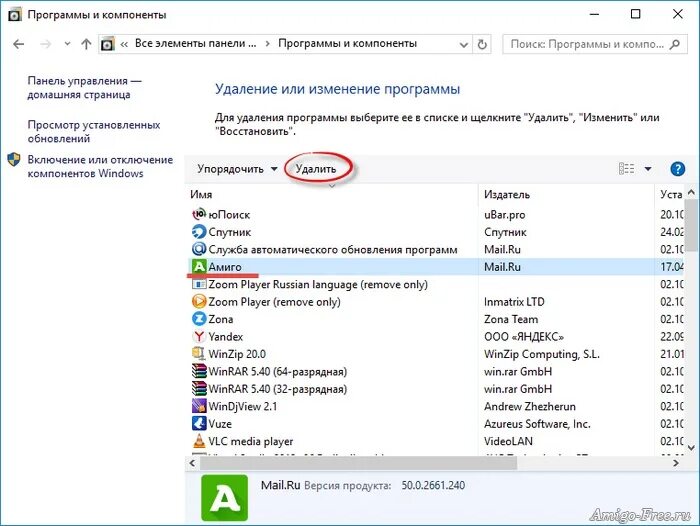Sort by installation date column header
The height and width of the screenshot is (526, 700).
670,194
